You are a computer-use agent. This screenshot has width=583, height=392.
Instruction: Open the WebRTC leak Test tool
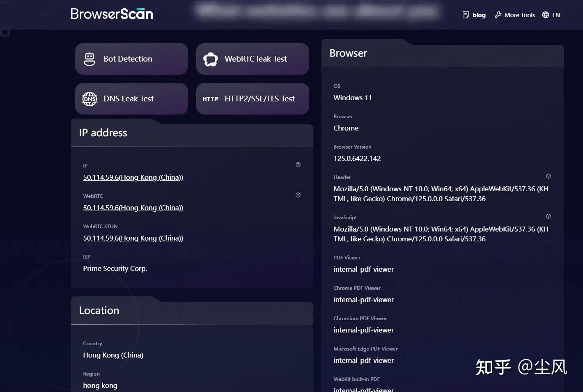[252, 59]
